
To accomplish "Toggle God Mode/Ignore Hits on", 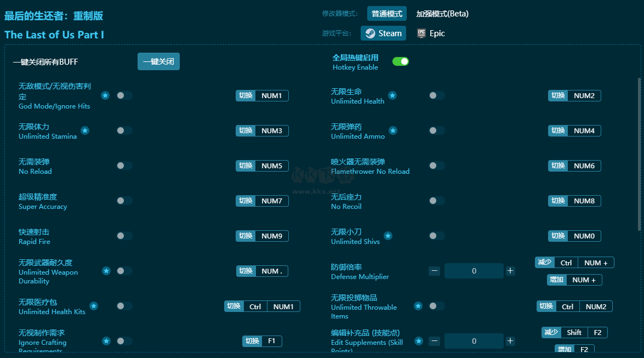I will pyautogui.click(x=124, y=95).
